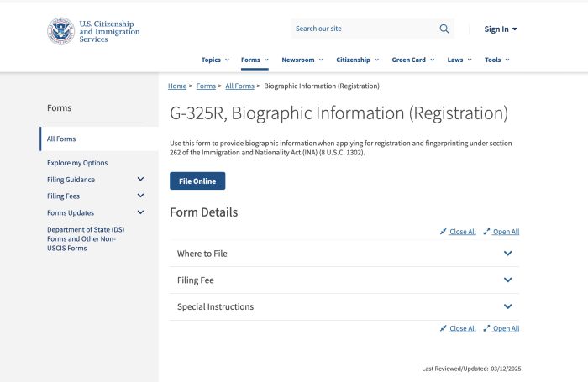Click the bottom Close All collapse icon

click(444, 328)
